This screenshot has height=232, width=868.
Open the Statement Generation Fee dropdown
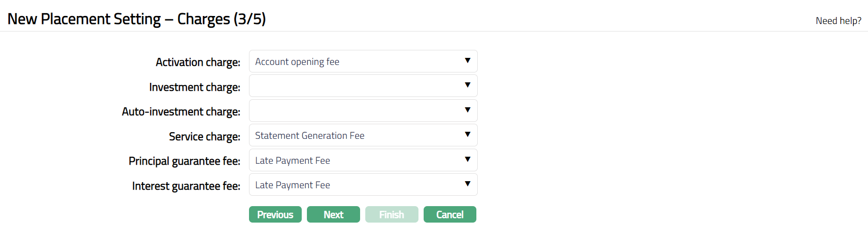click(358, 136)
